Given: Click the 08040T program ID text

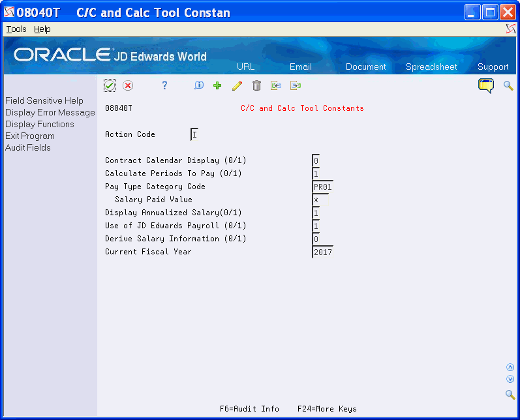Looking at the screenshot, I should 118,108.
